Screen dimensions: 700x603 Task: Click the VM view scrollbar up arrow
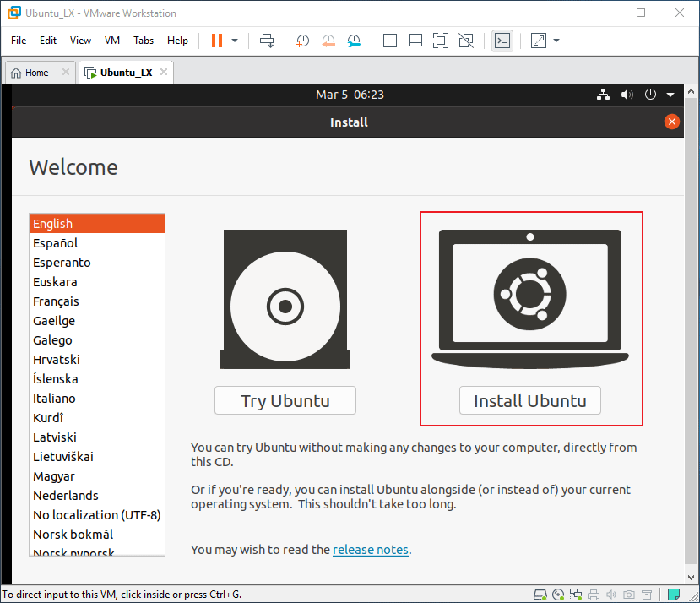point(691,91)
